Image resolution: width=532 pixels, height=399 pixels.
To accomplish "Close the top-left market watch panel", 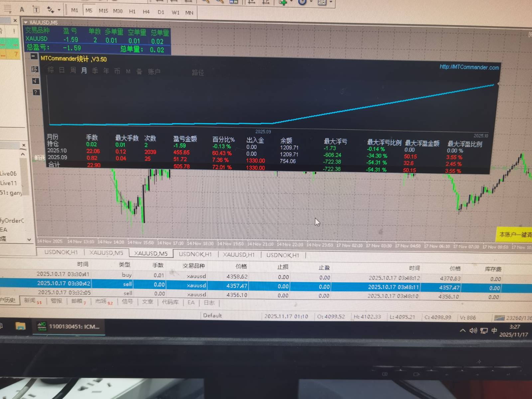I will tap(15, 21).
